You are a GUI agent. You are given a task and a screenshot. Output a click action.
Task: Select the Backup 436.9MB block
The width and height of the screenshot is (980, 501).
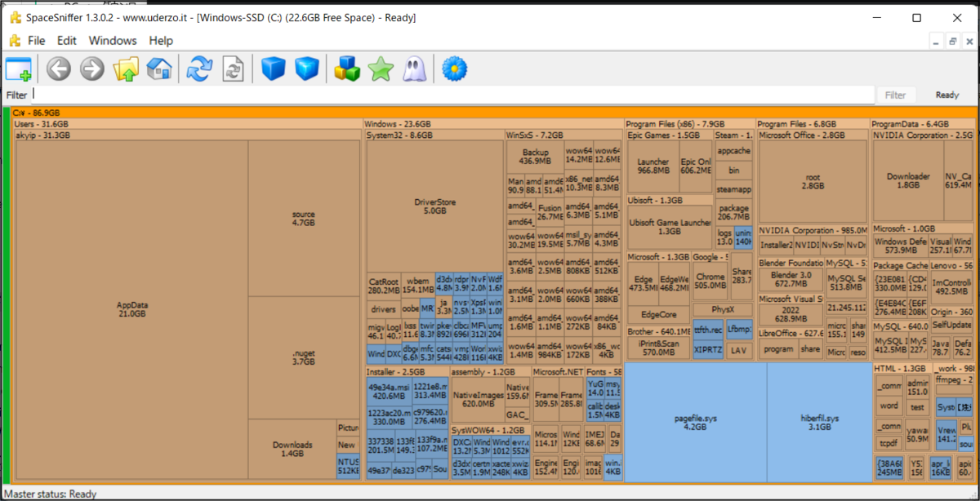pos(535,157)
